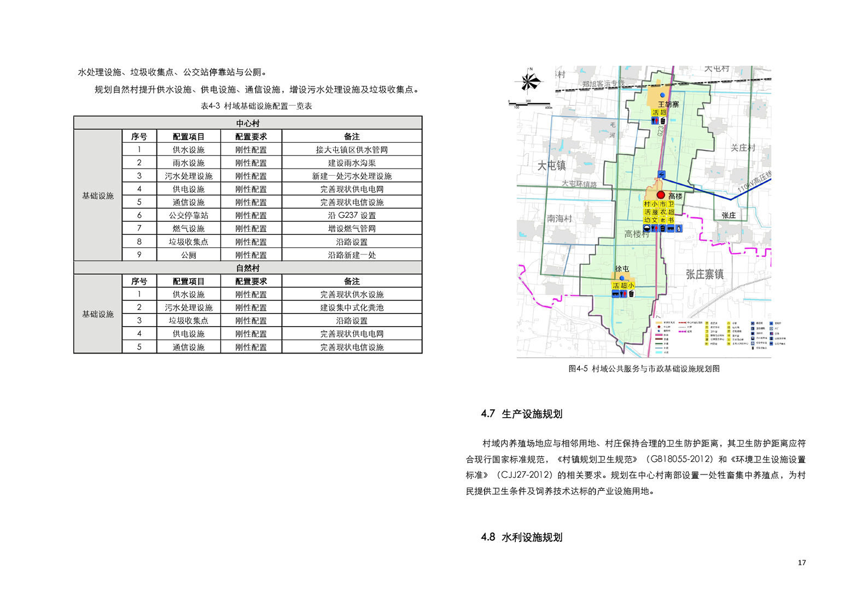Click the blue dot marker above 王胡寨

[x=662, y=95]
